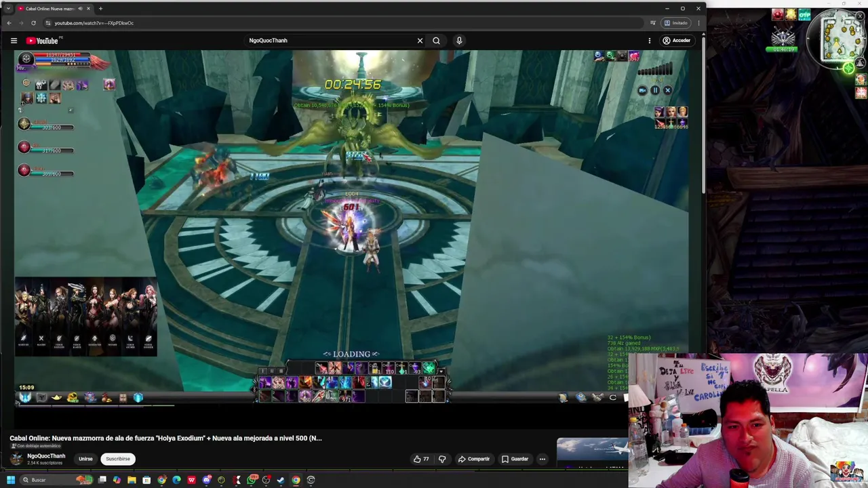Pause the in-game recorder overlay

tap(655, 90)
